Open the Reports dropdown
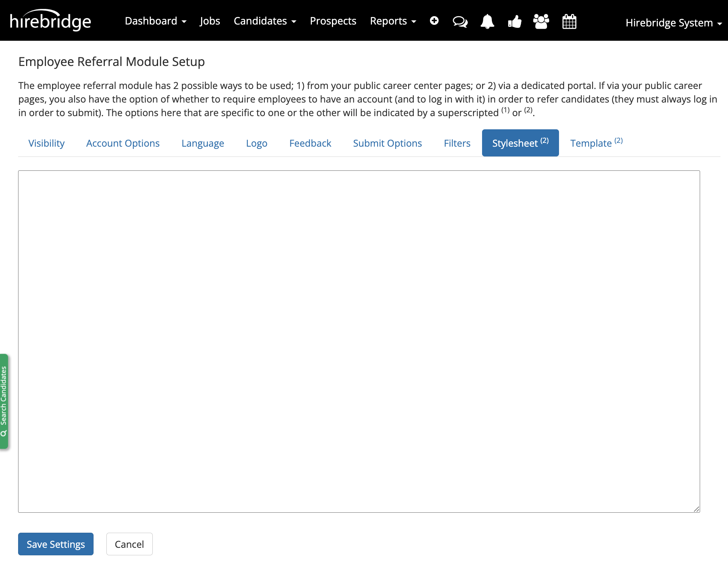Screen dimensions: 728x564 tap(393, 21)
